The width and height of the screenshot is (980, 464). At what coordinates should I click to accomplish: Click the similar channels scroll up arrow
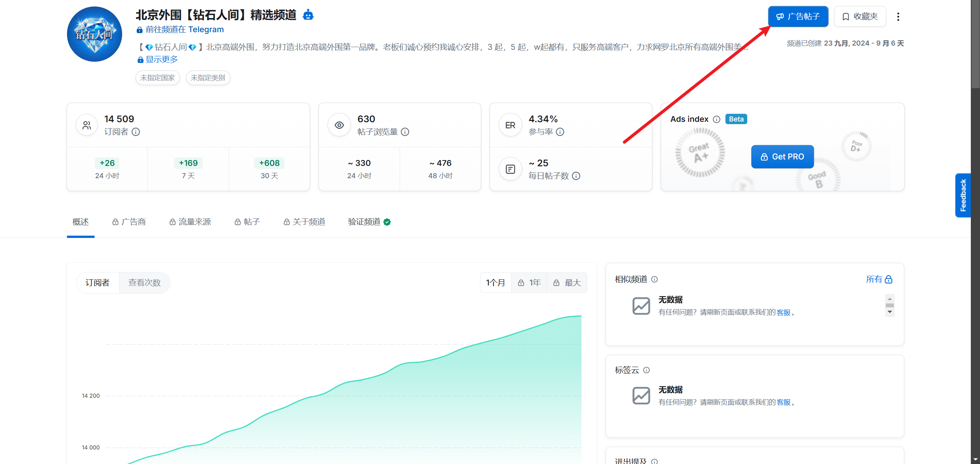pyautogui.click(x=890, y=299)
